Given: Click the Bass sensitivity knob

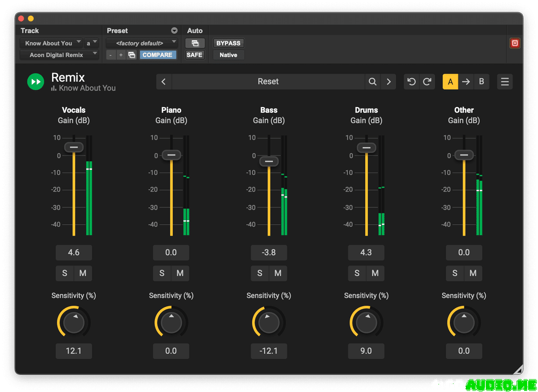Looking at the screenshot, I should coord(269,323).
